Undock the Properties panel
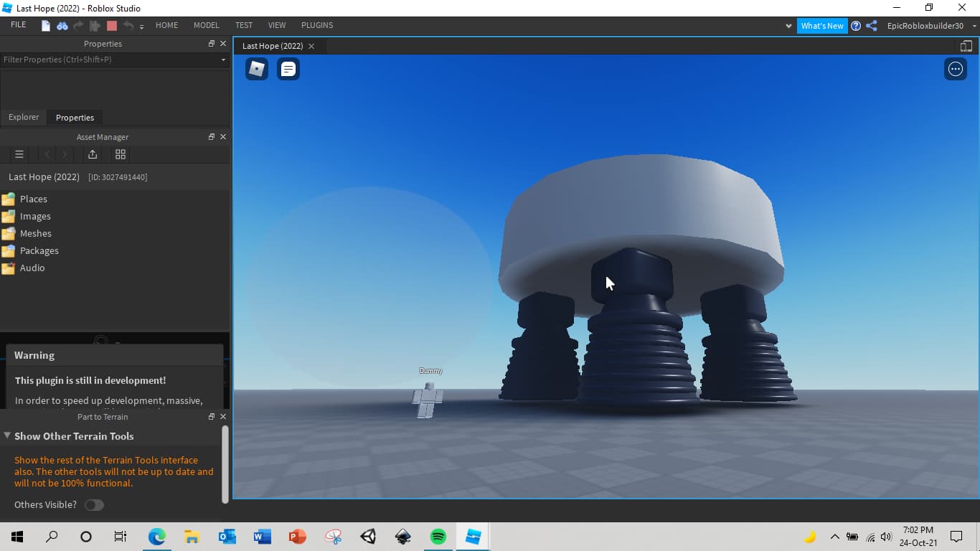Viewport: 980px width, 551px height. (x=212, y=44)
